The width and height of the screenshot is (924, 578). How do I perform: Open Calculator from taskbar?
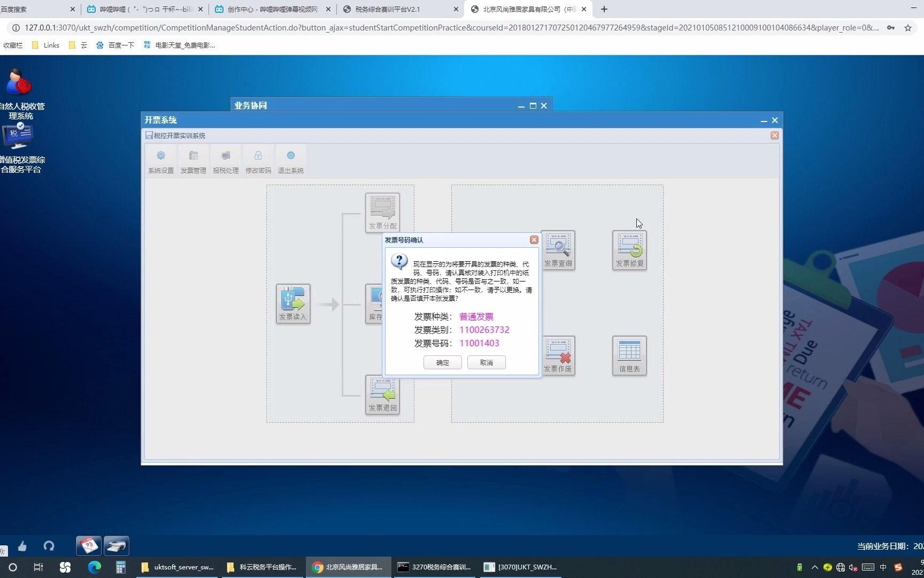pos(121,567)
